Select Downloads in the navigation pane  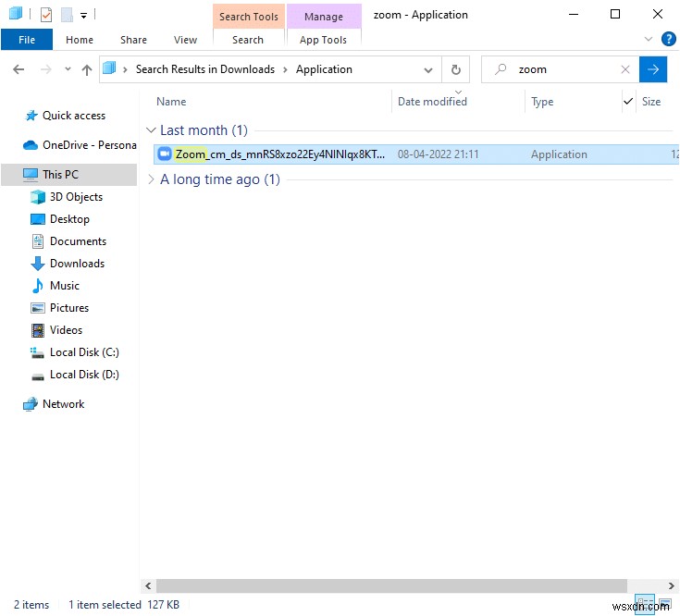coord(77,264)
